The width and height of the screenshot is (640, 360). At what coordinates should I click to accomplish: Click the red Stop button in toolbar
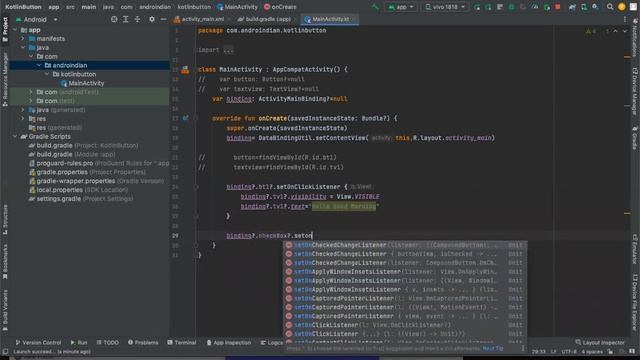pyautogui.click(x=558, y=7)
